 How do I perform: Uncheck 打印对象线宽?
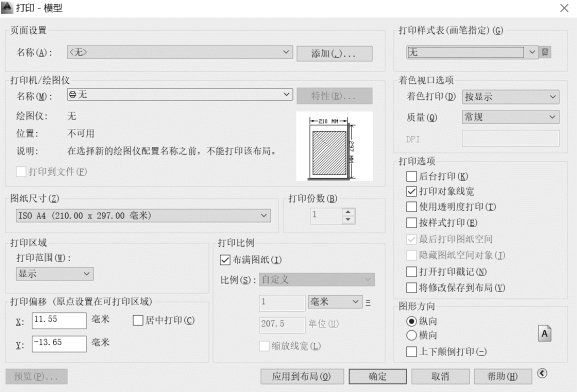click(x=411, y=191)
